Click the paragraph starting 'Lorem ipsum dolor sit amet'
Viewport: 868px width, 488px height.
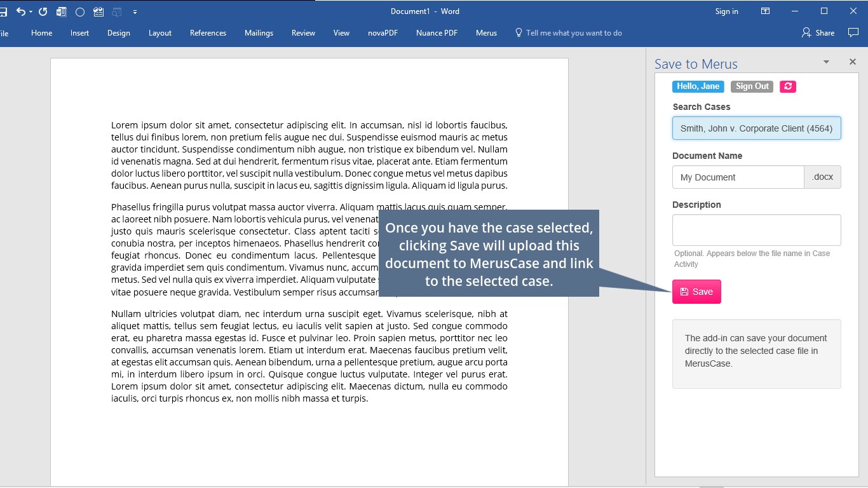(309, 156)
